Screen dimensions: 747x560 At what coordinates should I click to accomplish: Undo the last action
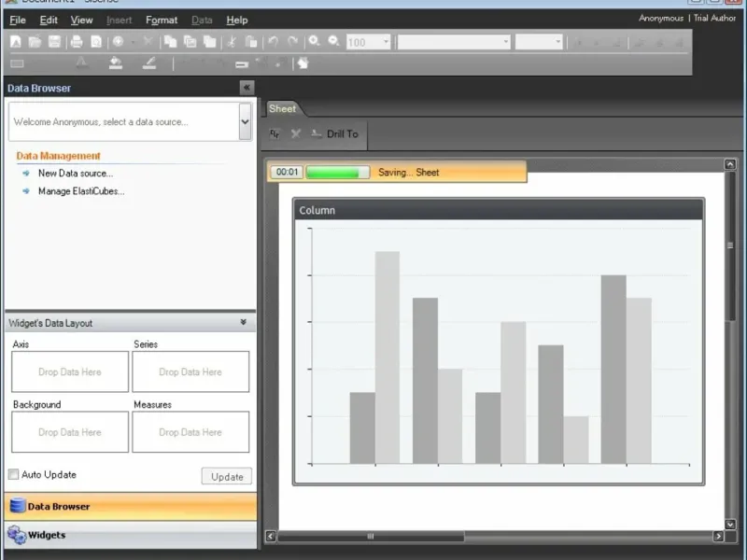tap(273, 42)
